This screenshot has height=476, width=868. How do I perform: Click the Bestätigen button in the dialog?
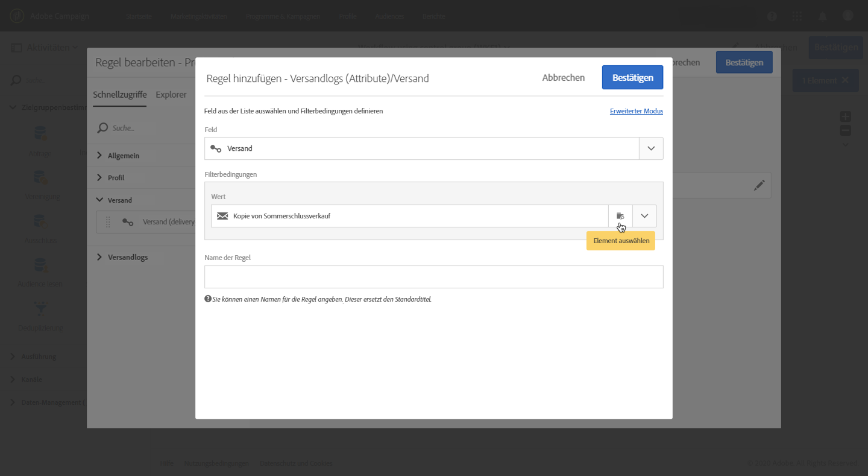(632, 77)
